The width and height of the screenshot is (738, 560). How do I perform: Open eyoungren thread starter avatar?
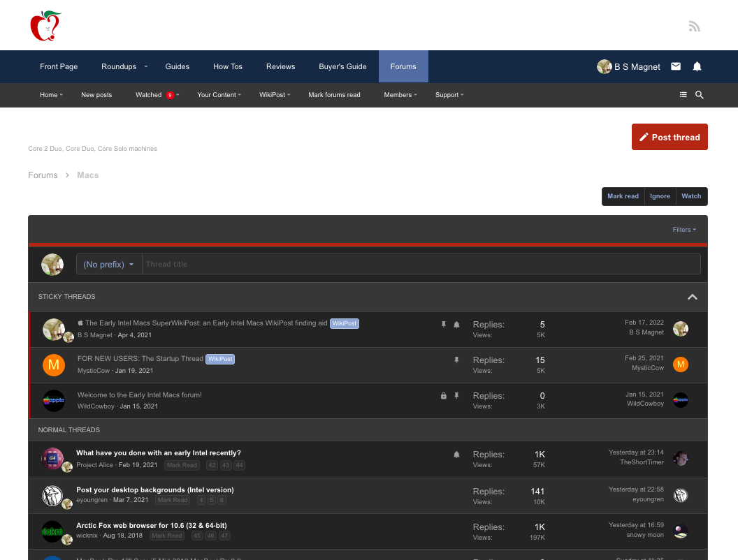pyautogui.click(x=52, y=496)
